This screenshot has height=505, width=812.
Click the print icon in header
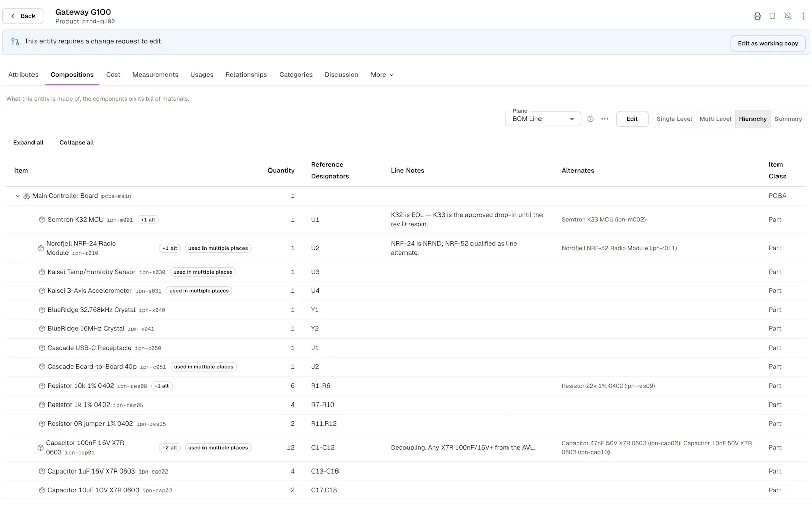(x=757, y=16)
